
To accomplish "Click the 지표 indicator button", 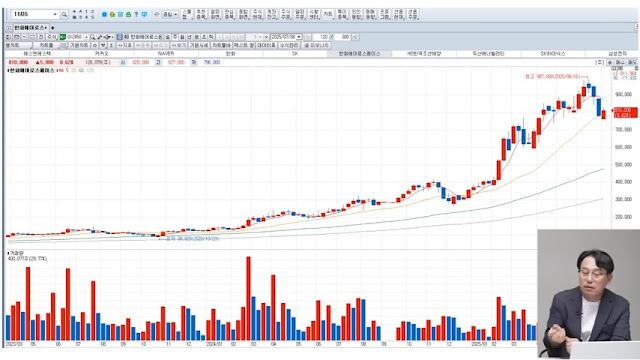I will [x=124, y=45].
